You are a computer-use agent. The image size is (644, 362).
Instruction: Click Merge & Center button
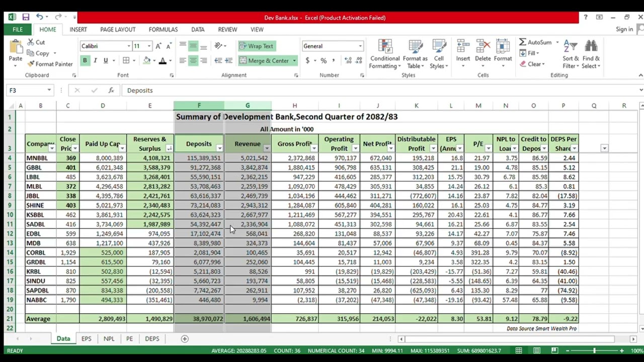264,61
